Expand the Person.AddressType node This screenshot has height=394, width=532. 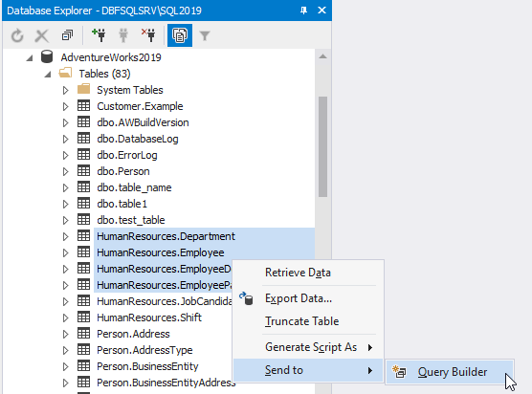click(x=65, y=350)
